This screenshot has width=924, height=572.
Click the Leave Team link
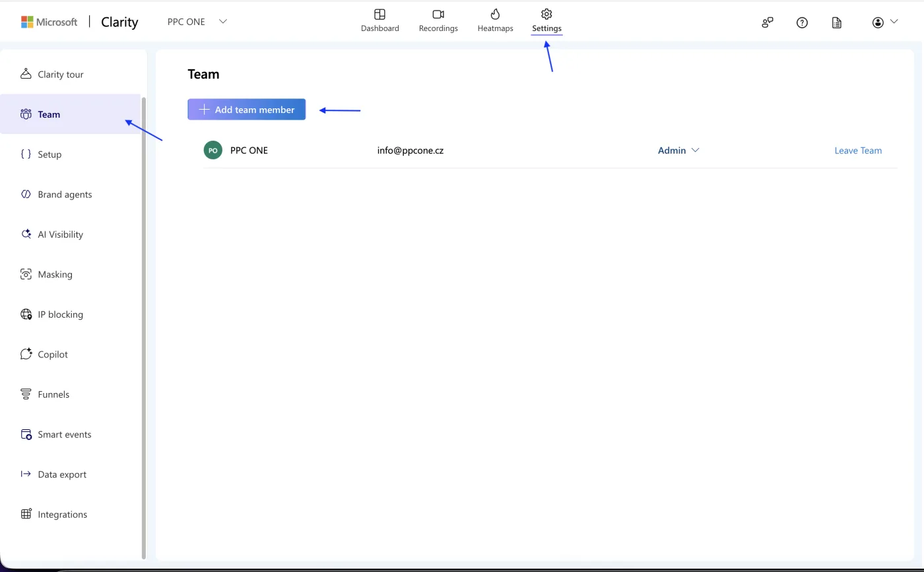[x=858, y=151]
